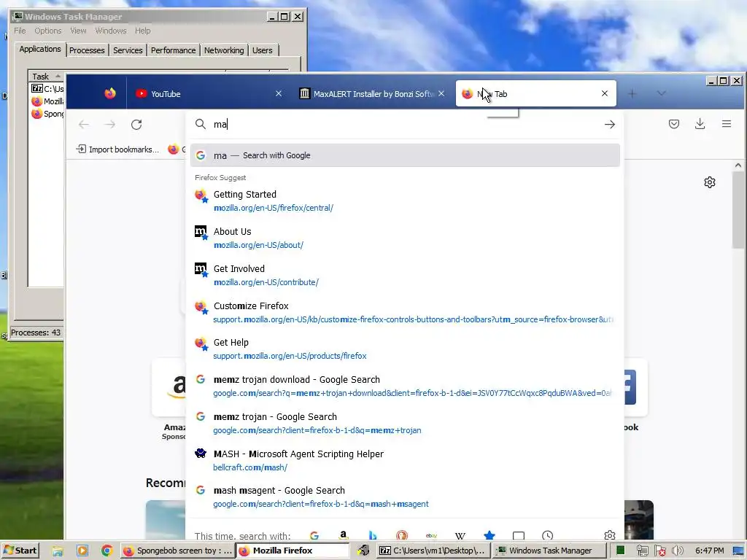Switch to 7-Zip Desktop window in taskbar

(432, 551)
